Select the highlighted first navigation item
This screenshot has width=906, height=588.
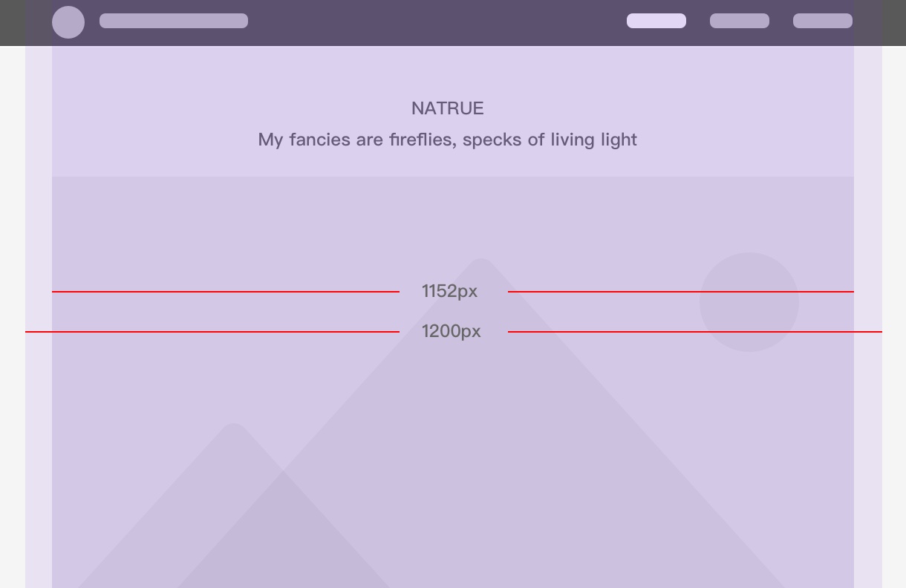[x=656, y=21]
